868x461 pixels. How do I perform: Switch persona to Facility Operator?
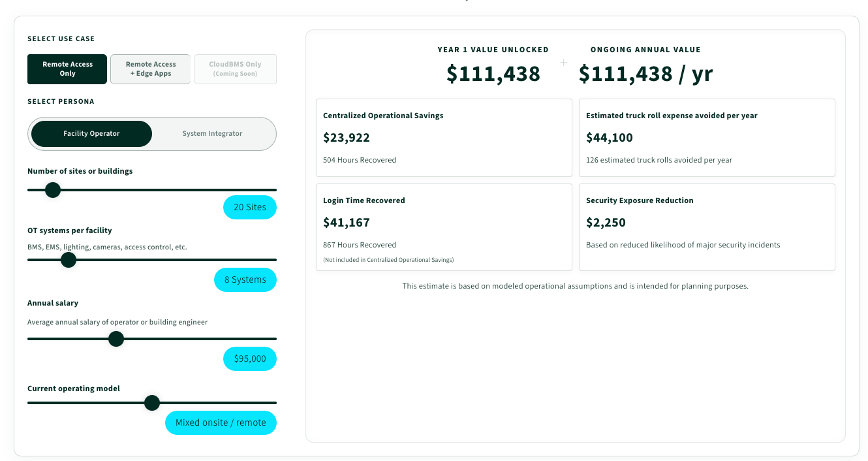coord(91,134)
